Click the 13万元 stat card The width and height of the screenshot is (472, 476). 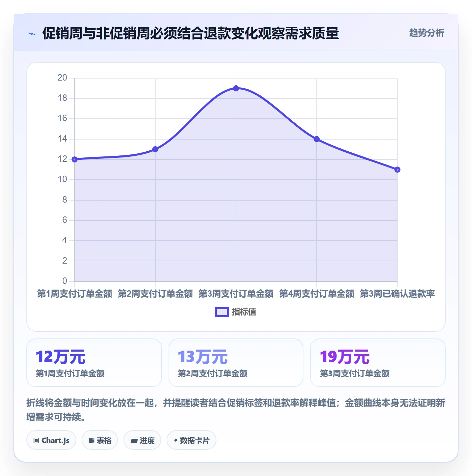click(236, 363)
